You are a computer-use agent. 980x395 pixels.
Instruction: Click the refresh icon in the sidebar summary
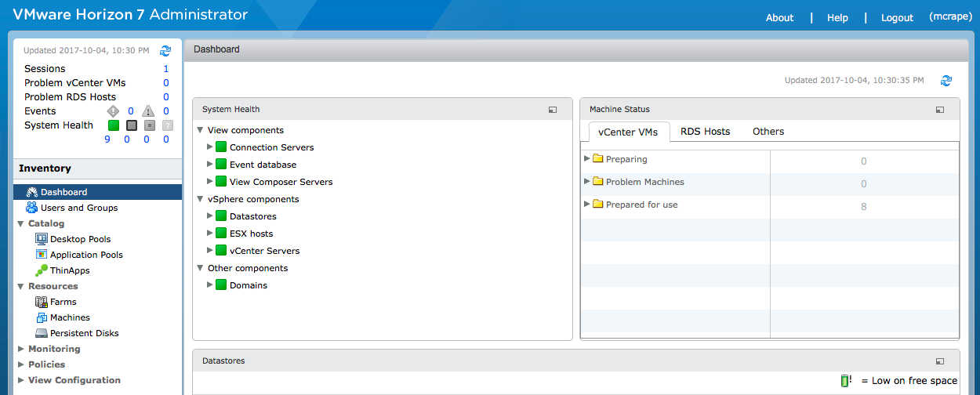point(165,51)
